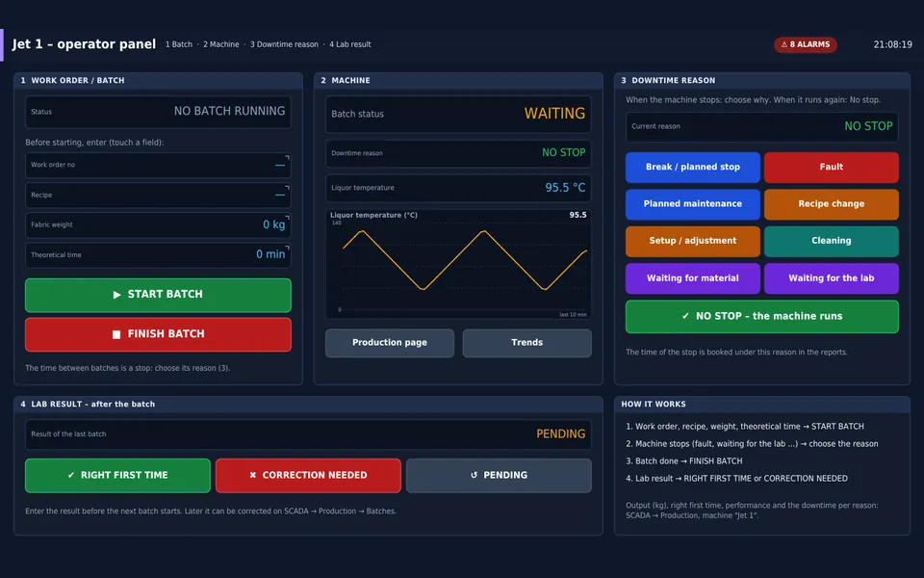Click the Current reason NO STOP field

(x=762, y=127)
